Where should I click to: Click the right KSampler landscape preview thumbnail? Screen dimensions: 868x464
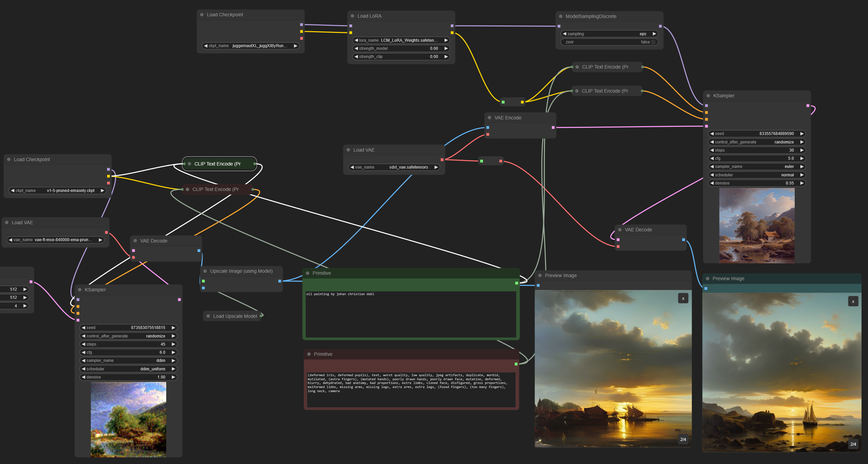(757, 226)
